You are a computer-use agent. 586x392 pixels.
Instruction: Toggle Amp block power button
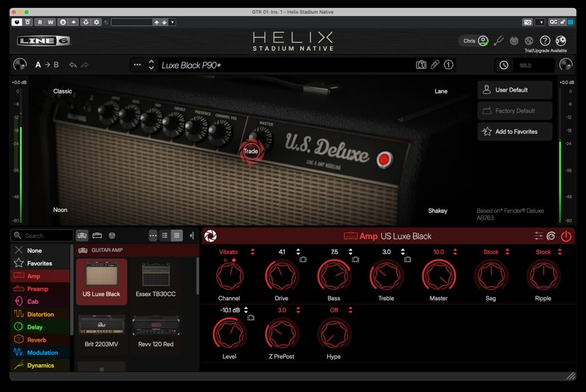(x=566, y=236)
